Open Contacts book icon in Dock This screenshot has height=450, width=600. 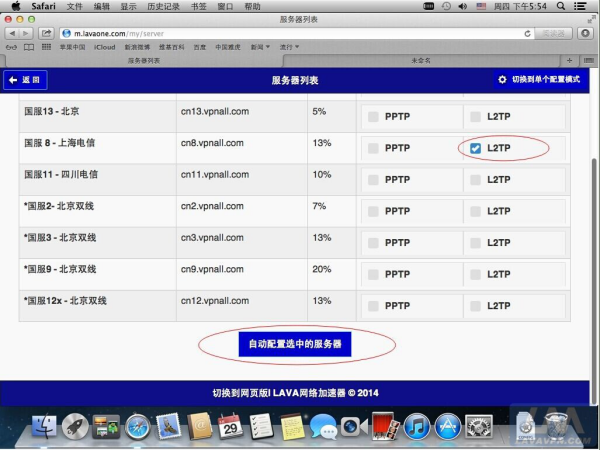tap(199, 426)
